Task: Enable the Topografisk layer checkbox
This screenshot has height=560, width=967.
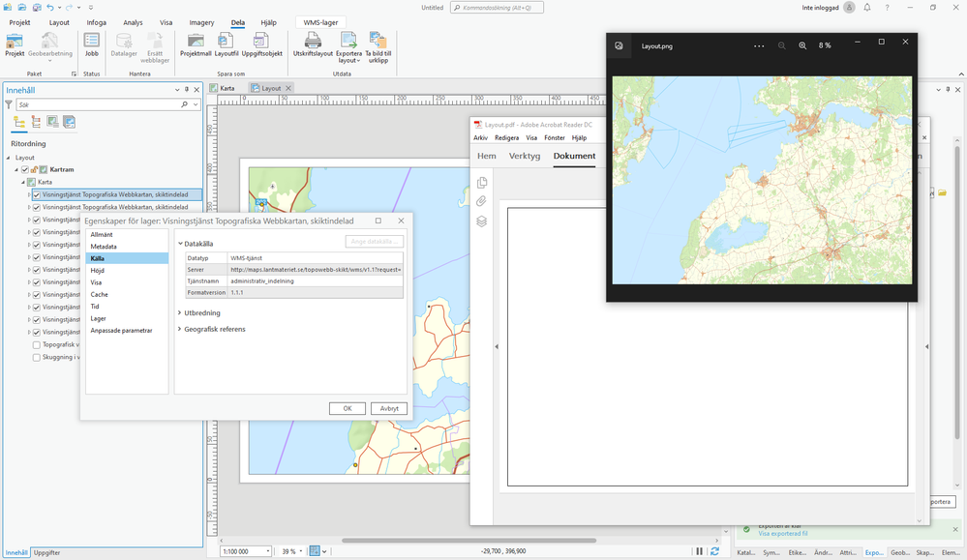Action: click(37, 344)
